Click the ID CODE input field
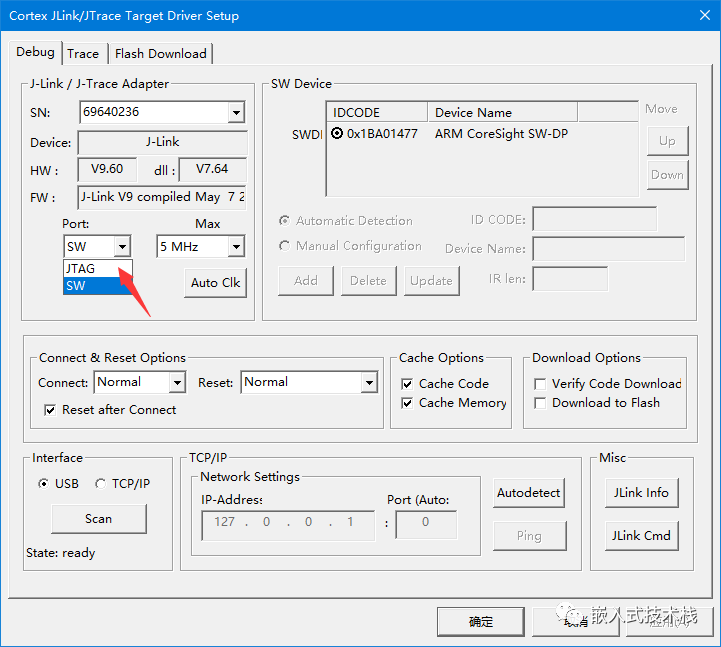Viewport: 721px width, 647px height. 595,219
